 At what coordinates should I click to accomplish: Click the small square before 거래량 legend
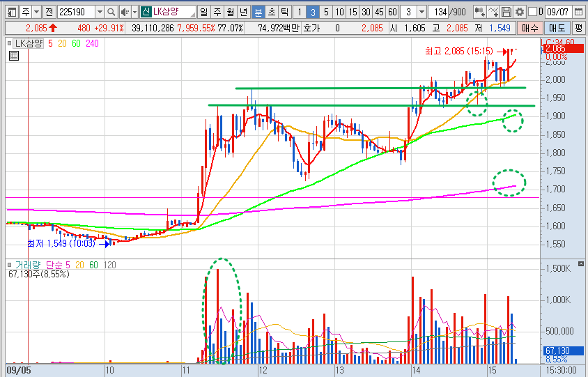coord(9,265)
